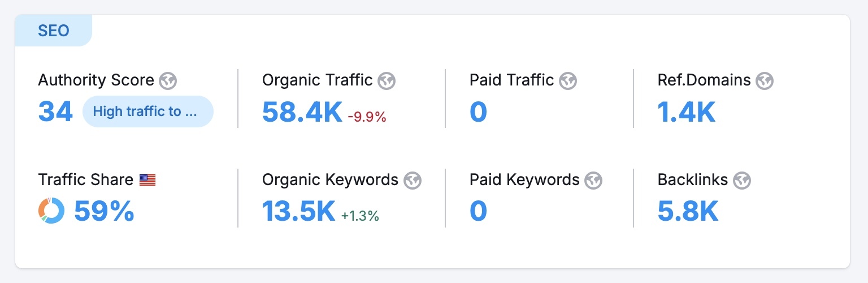Click globe icon beside Authority Score

pyautogui.click(x=168, y=81)
